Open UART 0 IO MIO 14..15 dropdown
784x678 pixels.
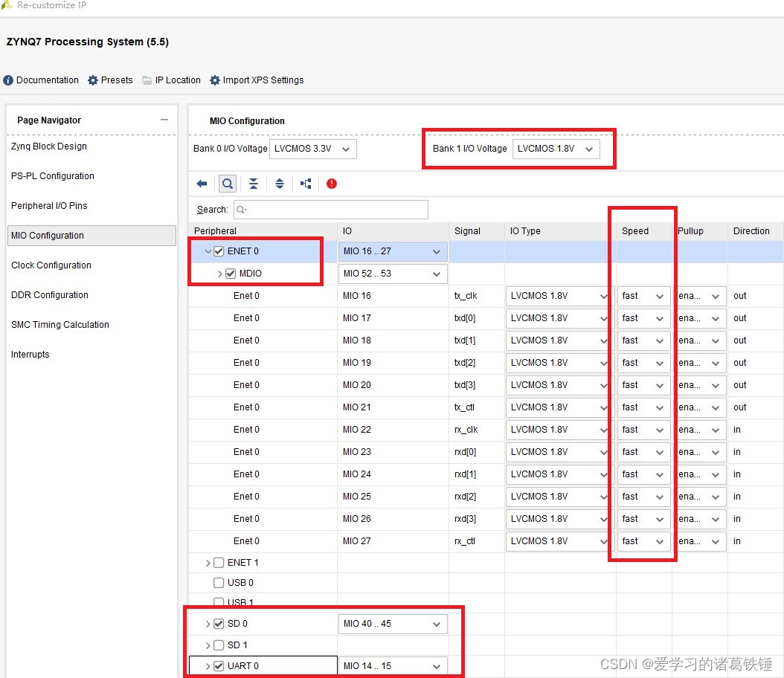(393, 666)
